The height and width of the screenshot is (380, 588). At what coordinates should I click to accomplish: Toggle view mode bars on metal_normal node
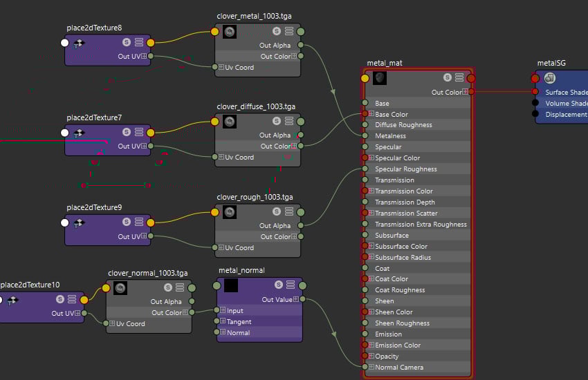click(x=291, y=285)
